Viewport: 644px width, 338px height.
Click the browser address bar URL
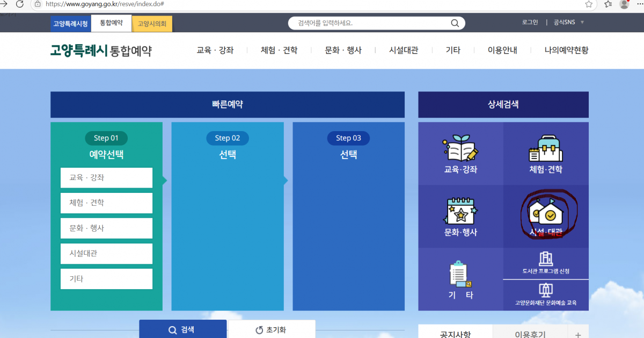pos(105,4)
